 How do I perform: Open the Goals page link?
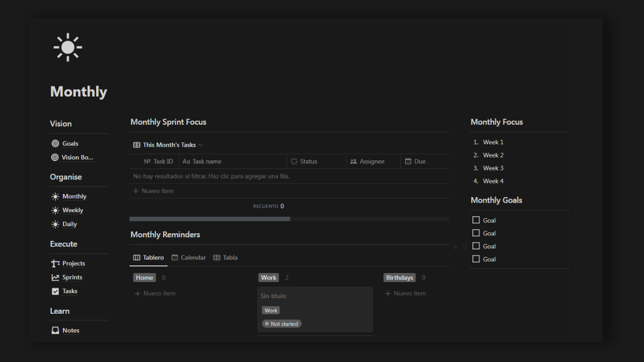pyautogui.click(x=70, y=143)
